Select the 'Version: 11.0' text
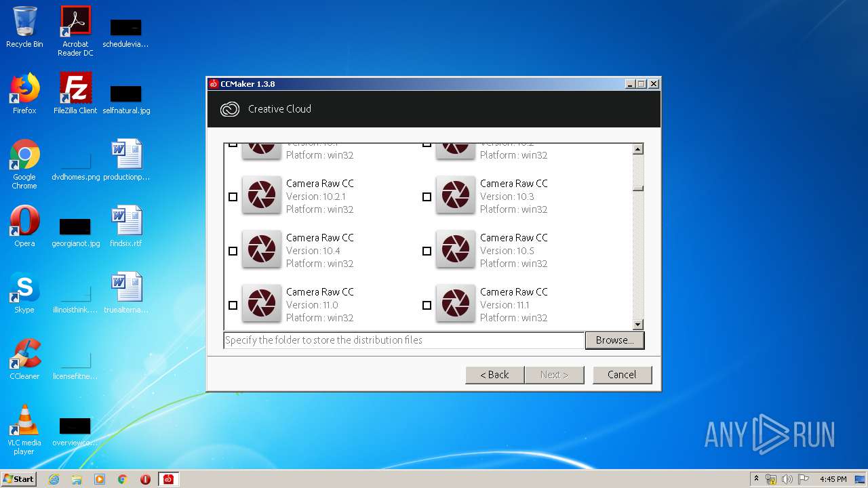This screenshot has width=868, height=488. pos(312,305)
